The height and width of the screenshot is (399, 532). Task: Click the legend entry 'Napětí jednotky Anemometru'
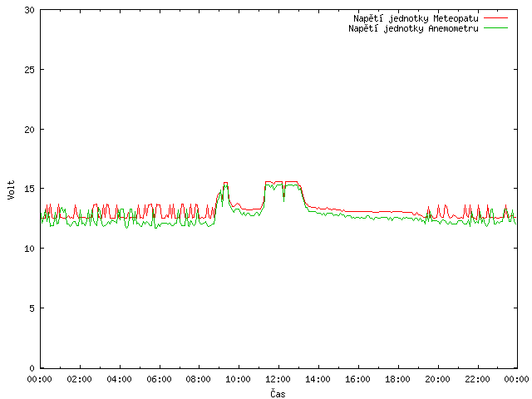(x=413, y=28)
